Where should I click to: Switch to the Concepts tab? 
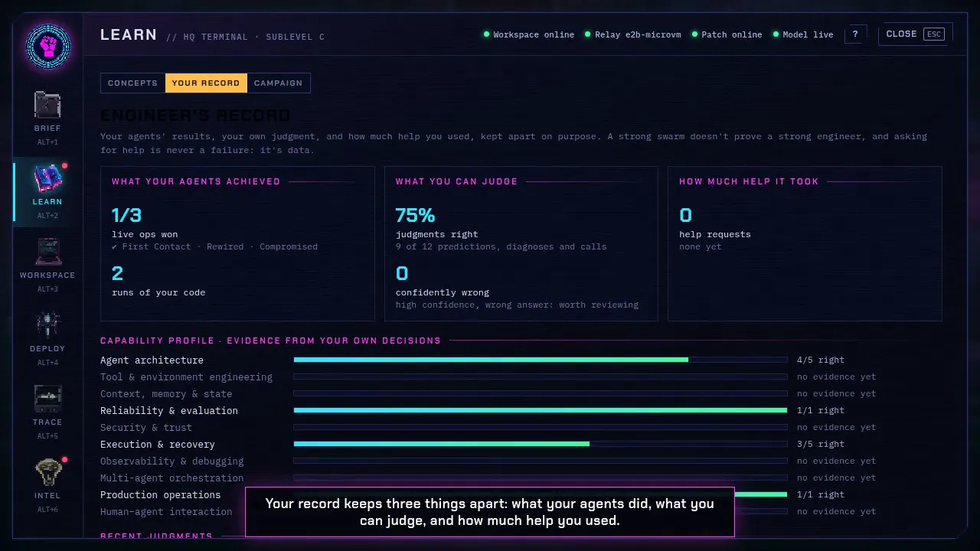132,83
